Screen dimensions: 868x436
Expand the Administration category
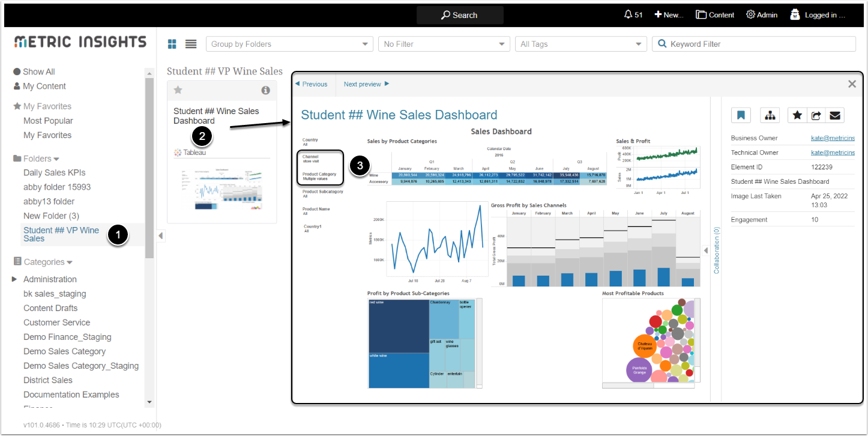tap(15, 279)
